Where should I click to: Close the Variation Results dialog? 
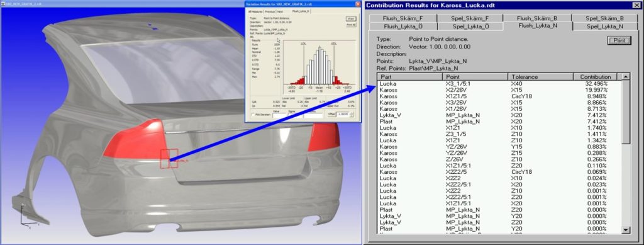357,4
